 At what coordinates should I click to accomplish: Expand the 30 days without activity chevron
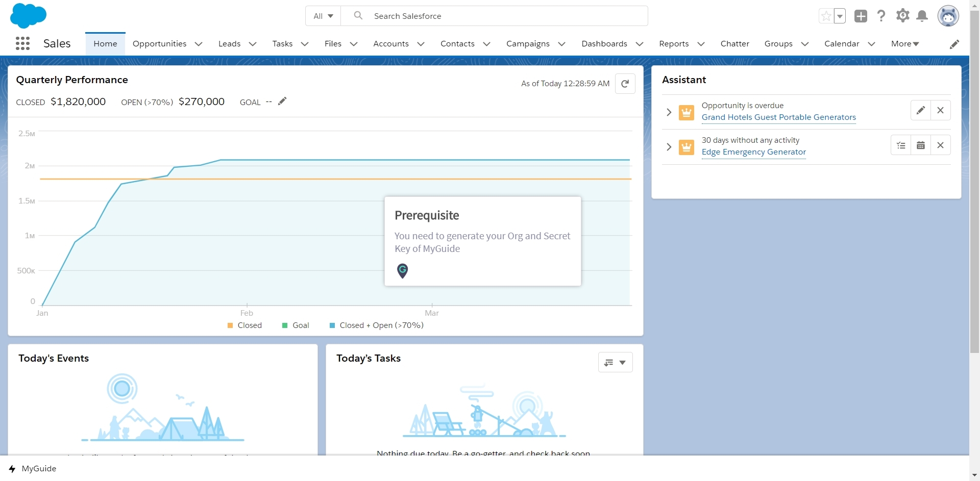[x=669, y=147]
